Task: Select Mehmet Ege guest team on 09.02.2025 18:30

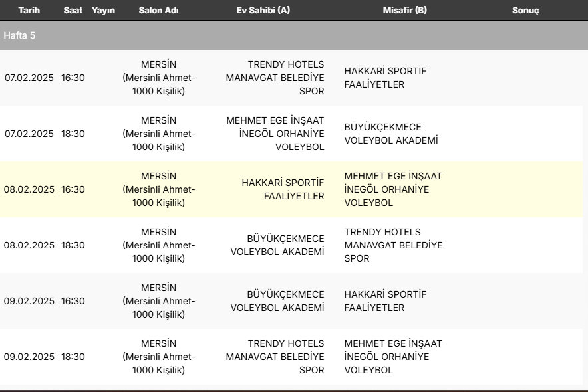Action: click(x=393, y=357)
